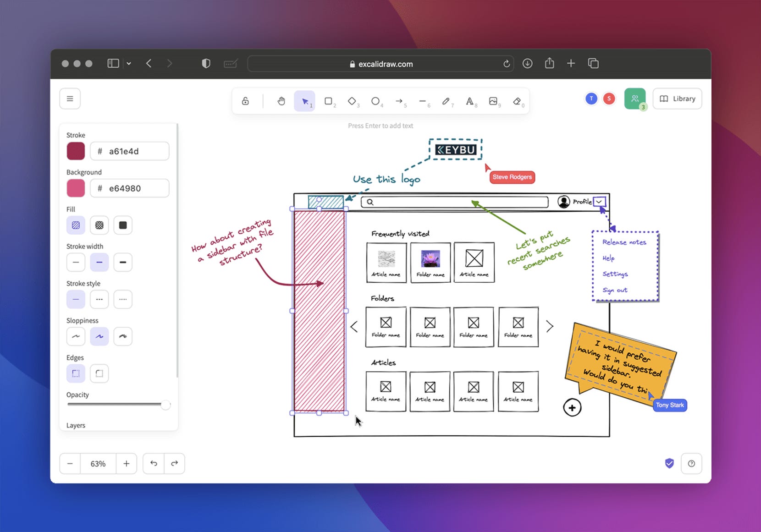Select the Ellipse tool
Screen dimensions: 761x532
[376, 101]
